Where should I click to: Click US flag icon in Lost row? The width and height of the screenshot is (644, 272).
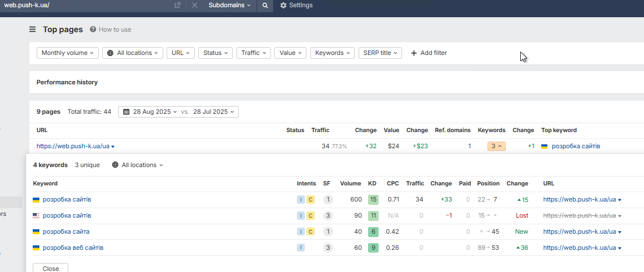point(36,216)
